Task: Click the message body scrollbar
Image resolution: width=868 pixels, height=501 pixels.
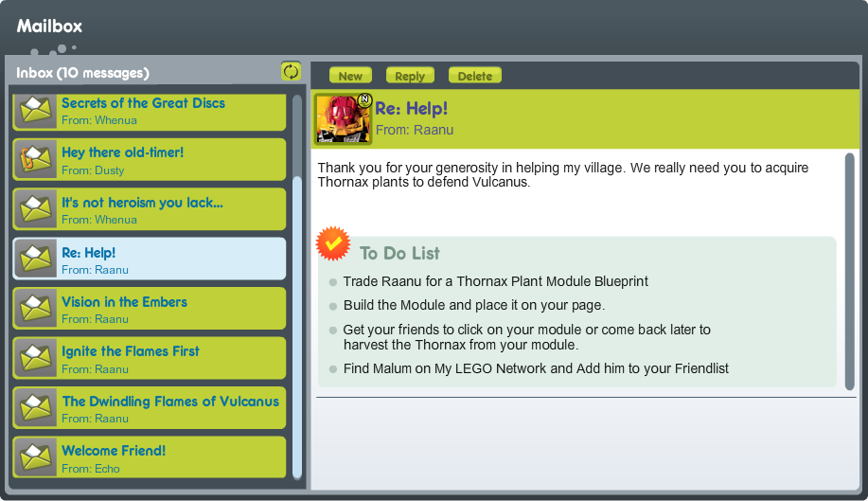Action: 850,272
